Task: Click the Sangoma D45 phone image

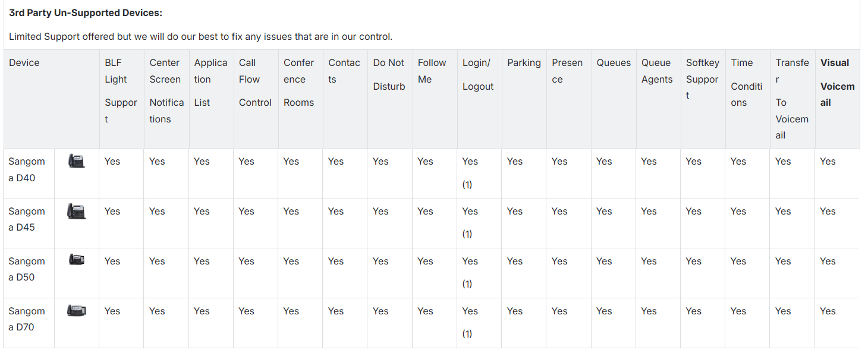Action: (76, 211)
